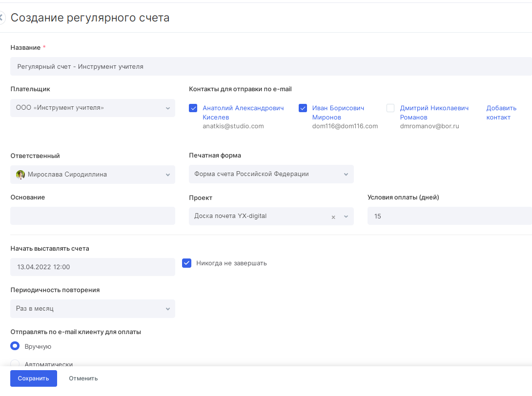Click the Условия оплаты days field

(x=449, y=216)
